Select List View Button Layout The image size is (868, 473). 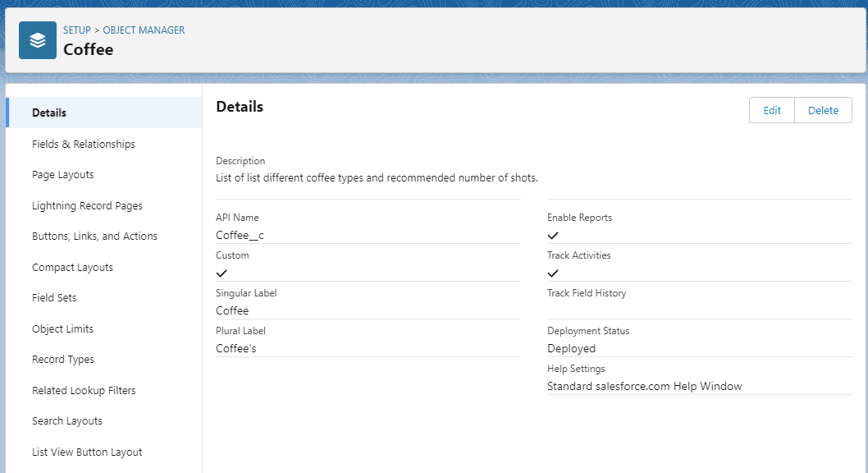coord(87,452)
